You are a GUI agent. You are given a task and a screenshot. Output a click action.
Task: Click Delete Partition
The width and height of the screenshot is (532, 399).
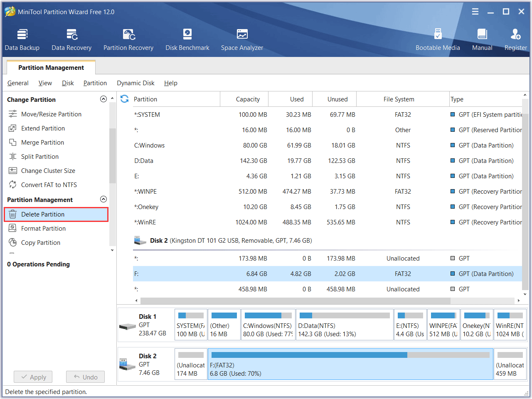(x=56, y=214)
